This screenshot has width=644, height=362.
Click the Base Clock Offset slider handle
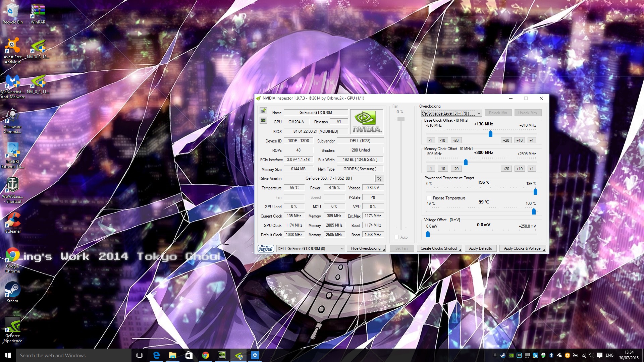(x=490, y=134)
